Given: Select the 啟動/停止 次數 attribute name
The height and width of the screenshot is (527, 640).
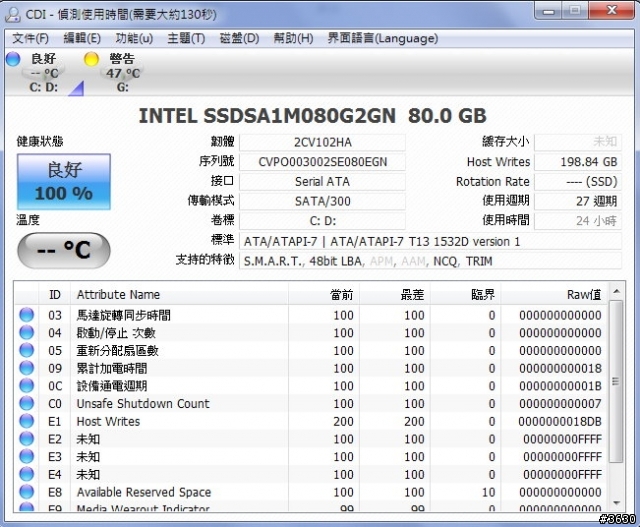Looking at the screenshot, I should tap(116, 333).
